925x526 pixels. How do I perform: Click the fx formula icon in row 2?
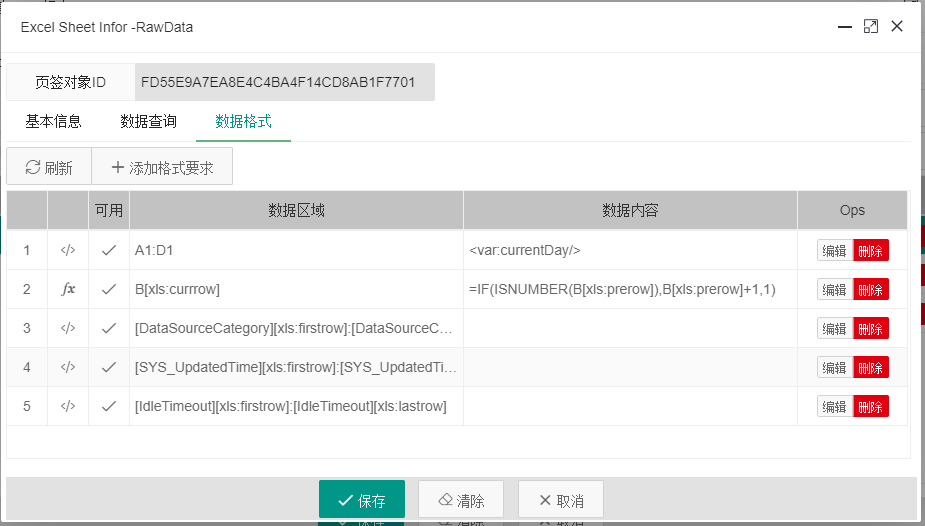pyautogui.click(x=68, y=289)
